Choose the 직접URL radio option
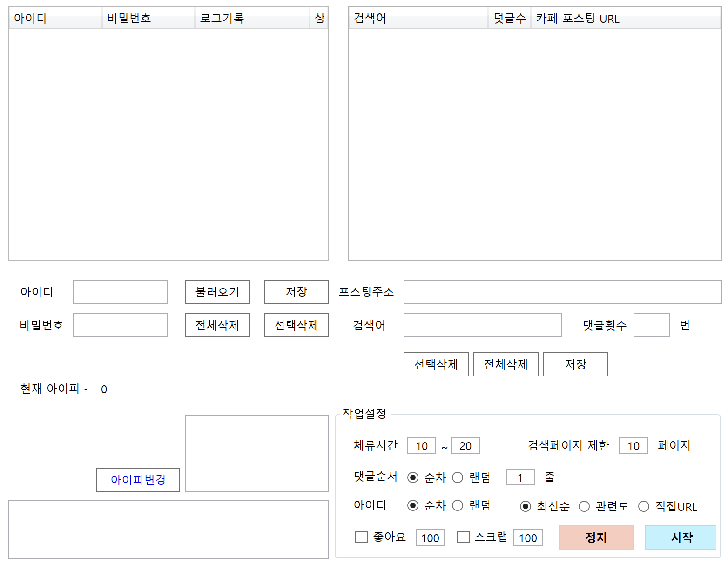The width and height of the screenshot is (728, 564). coord(644,506)
